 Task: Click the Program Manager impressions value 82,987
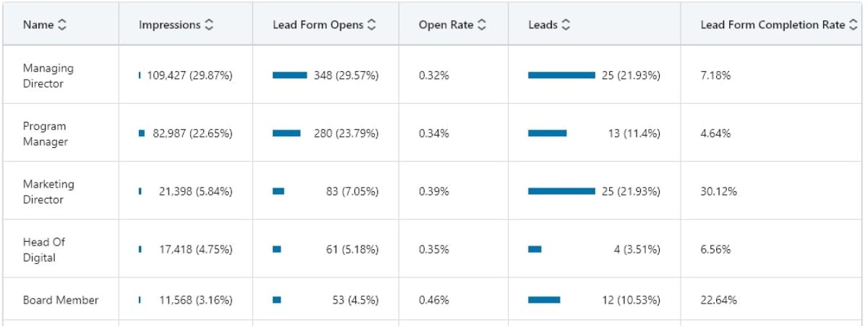[169, 133]
